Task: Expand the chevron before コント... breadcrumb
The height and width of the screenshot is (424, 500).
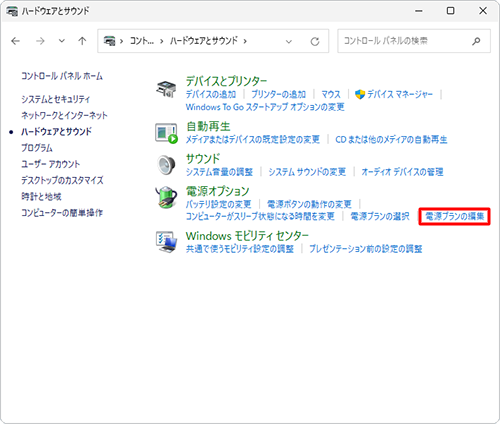Action: pos(122,41)
